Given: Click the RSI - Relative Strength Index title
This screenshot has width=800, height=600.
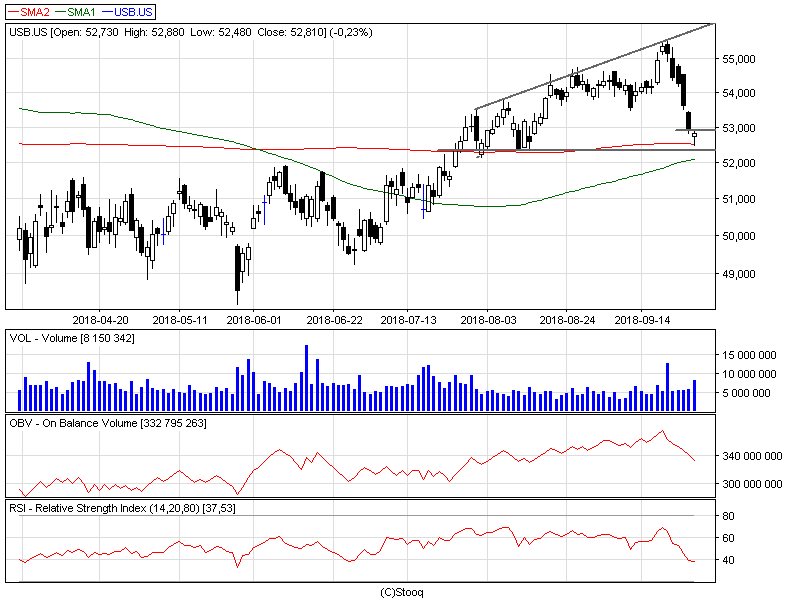Looking at the screenshot, I should (x=122, y=509).
